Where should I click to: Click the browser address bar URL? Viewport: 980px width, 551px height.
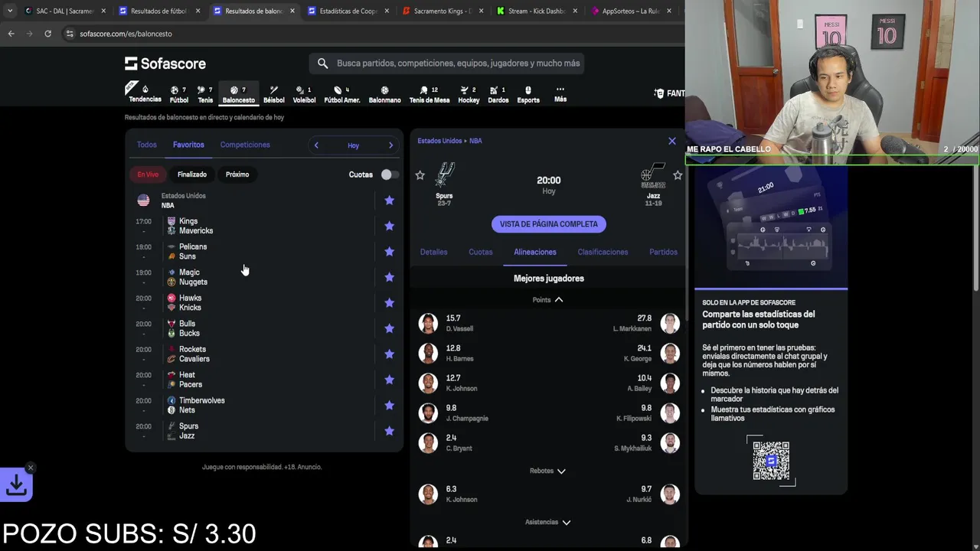click(126, 34)
